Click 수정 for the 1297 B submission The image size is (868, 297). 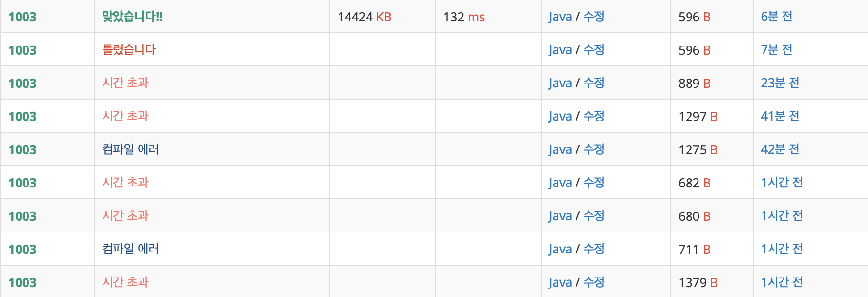594,116
